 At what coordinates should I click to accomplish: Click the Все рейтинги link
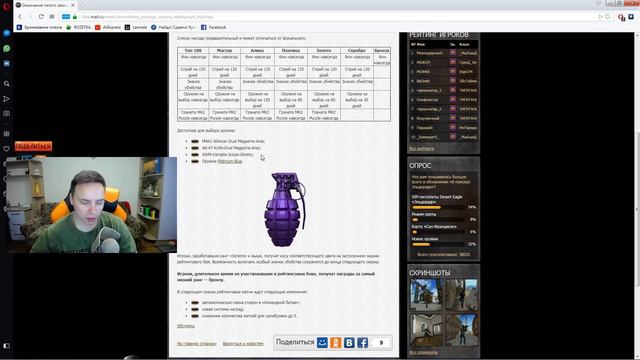pyautogui.click(x=421, y=149)
